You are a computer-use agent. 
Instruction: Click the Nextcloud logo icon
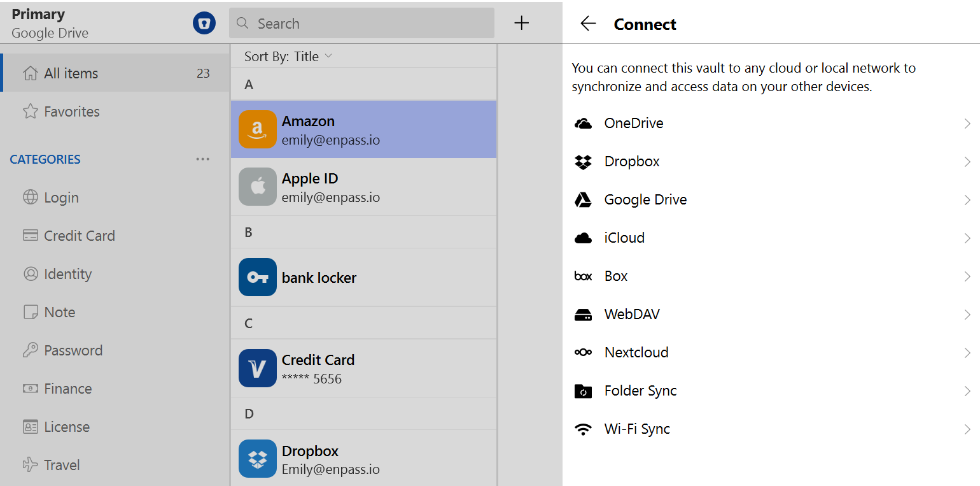pos(583,352)
